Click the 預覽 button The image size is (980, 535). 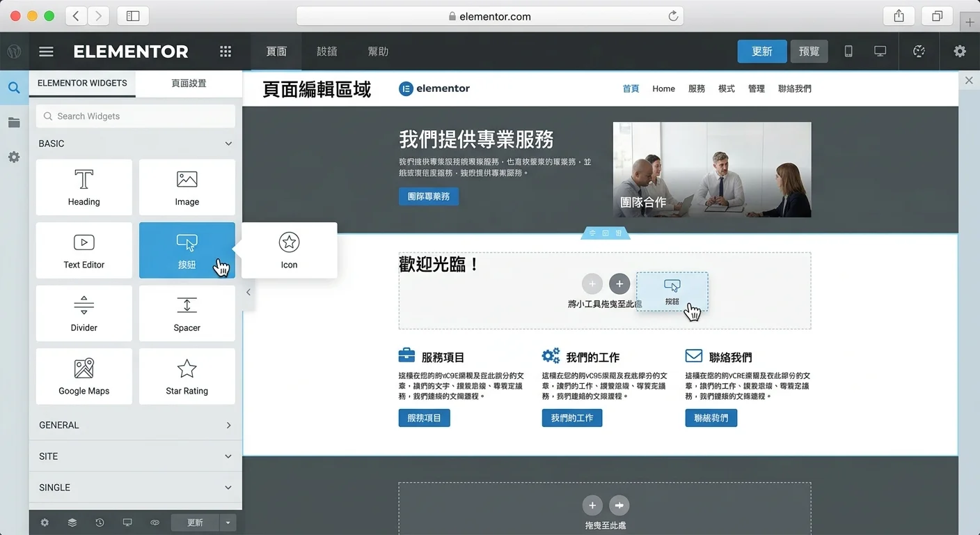click(809, 51)
